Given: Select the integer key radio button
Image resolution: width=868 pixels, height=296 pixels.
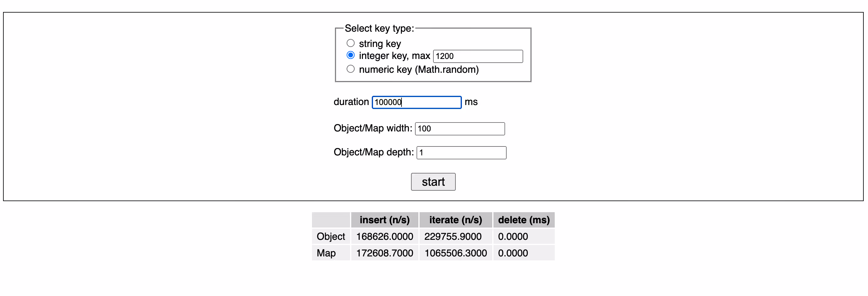Looking at the screenshot, I should [x=350, y=55].
